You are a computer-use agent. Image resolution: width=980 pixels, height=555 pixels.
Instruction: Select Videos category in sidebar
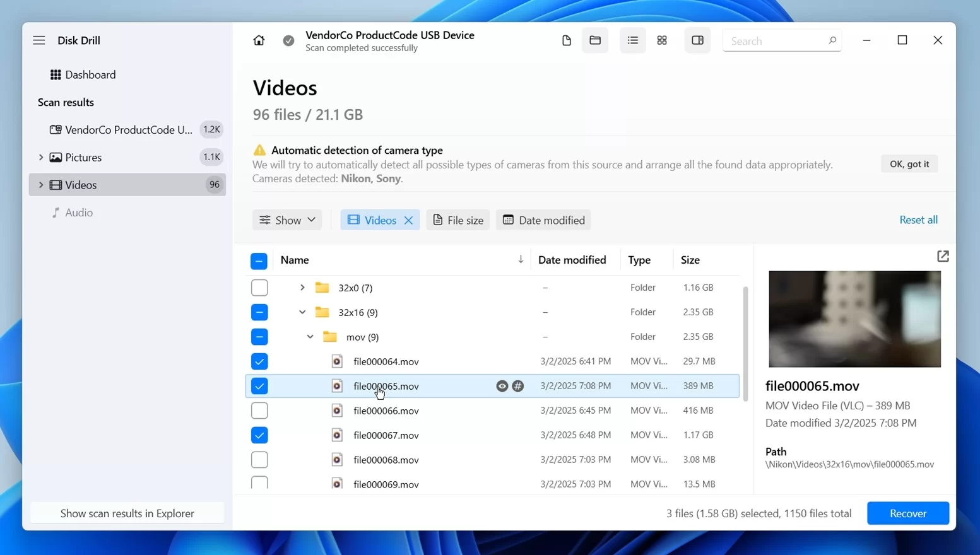point(127,185)
